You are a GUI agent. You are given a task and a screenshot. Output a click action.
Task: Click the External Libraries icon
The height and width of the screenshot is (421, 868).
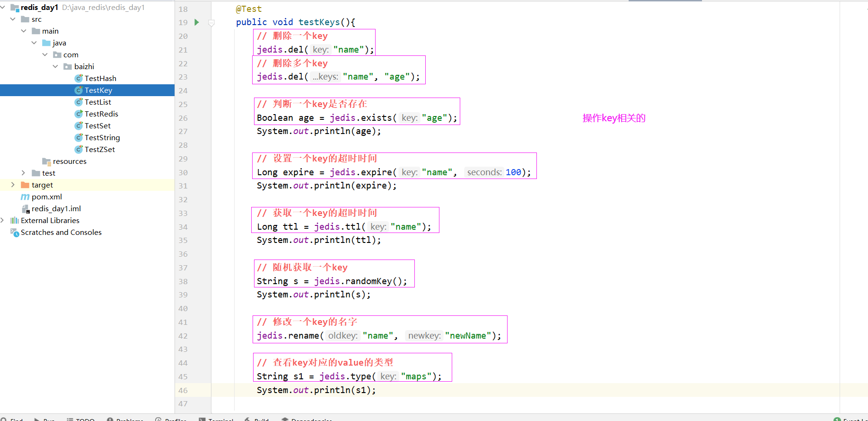(15, 220)
